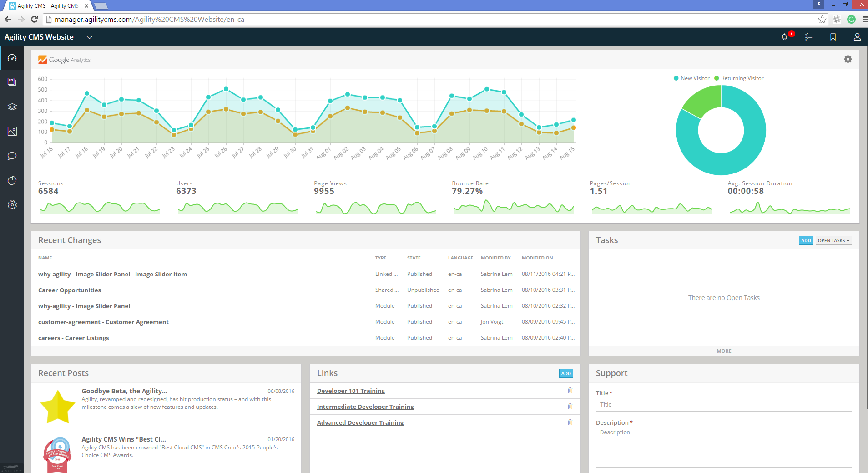Screen dimensions: 868x473
Task: Click the browser back arrow
Action: (8, 19)
